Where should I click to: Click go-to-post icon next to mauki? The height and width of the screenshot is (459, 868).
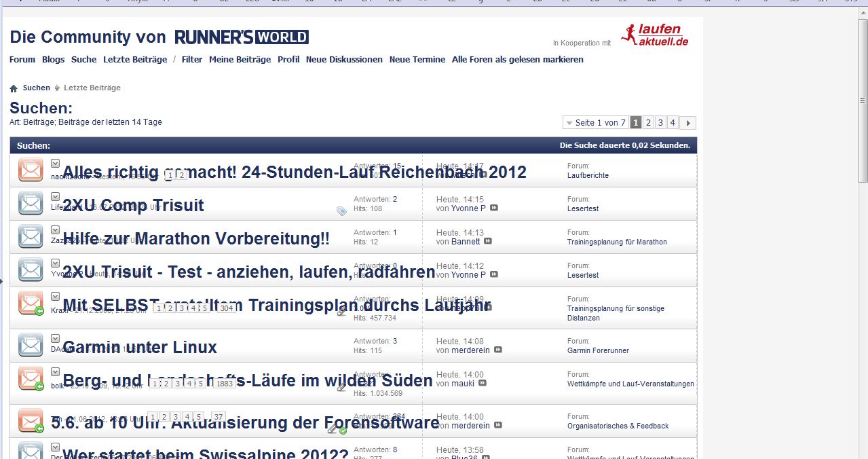483,383
